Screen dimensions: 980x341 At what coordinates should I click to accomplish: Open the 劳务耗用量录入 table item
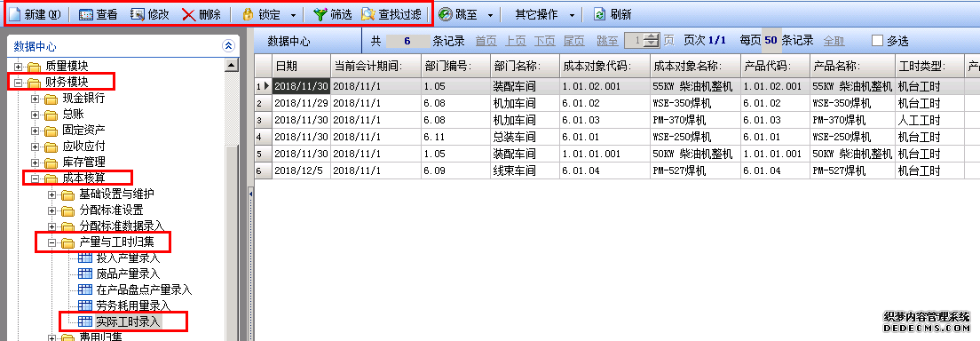point(124,305)
